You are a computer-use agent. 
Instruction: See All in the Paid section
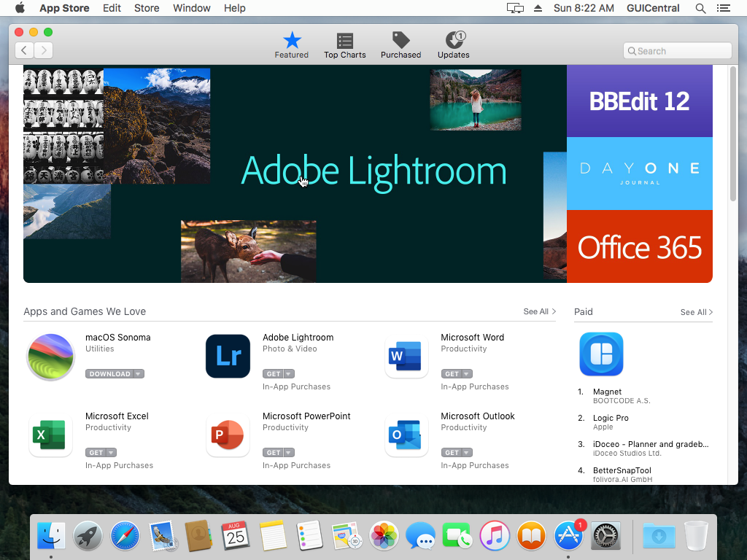coord(697,312)
